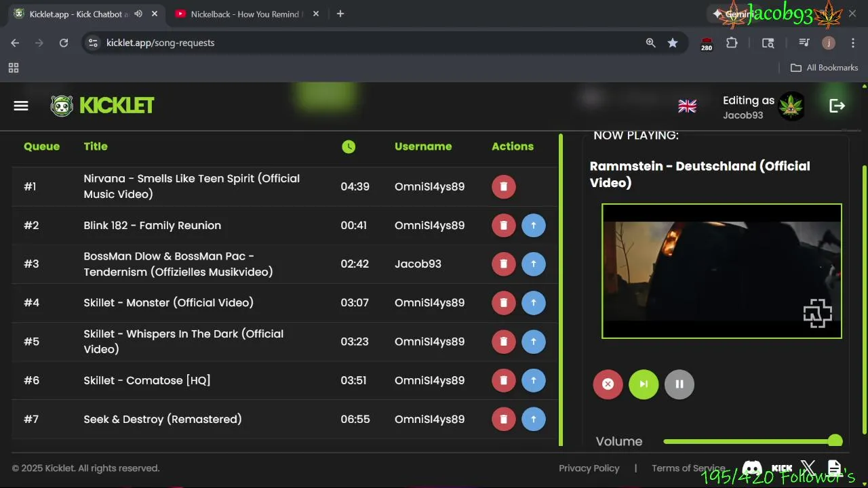Open Chrome apps grid shortcut
This screenshot has width=868, height=488.
tap(14, 68)
